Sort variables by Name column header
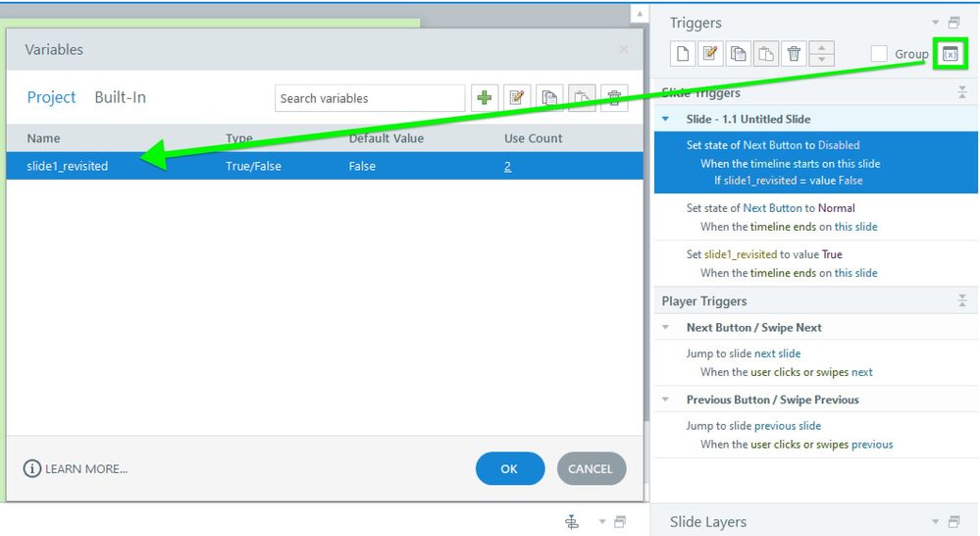The image size is (980, 536). click(44, 138)
